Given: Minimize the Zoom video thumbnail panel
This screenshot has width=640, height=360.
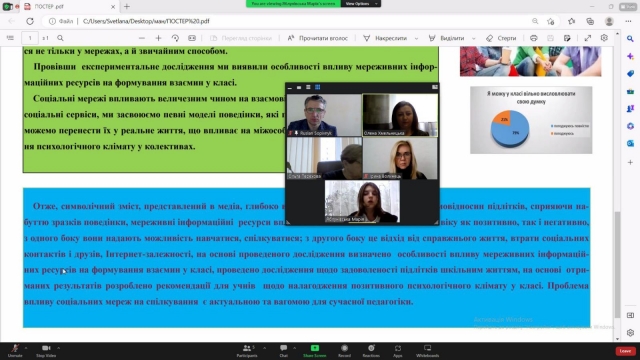Looking at the screenshot, I should (x=290, y=87).
